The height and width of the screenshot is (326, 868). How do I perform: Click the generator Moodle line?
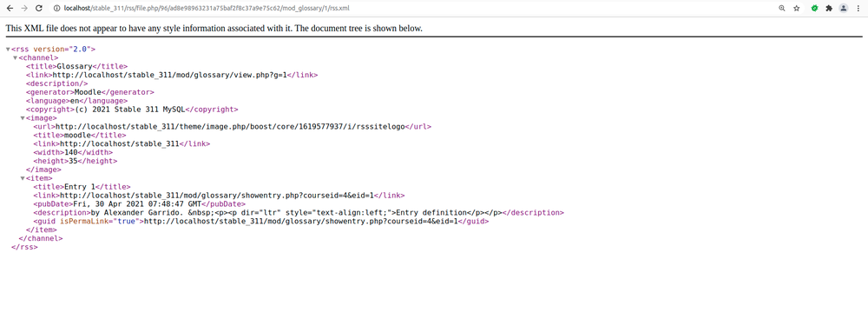[89, 92]
